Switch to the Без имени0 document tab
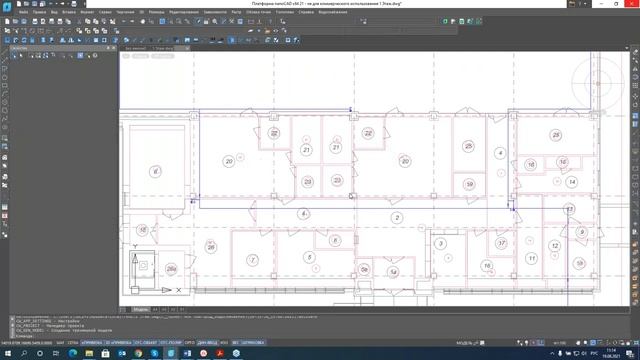 coord(136,48)
